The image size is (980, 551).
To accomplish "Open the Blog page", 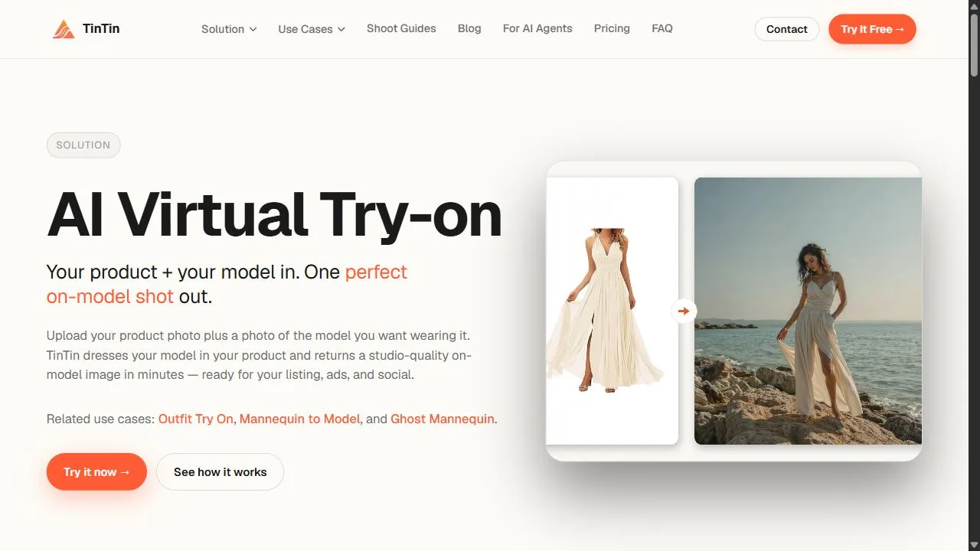I will 469,28.
